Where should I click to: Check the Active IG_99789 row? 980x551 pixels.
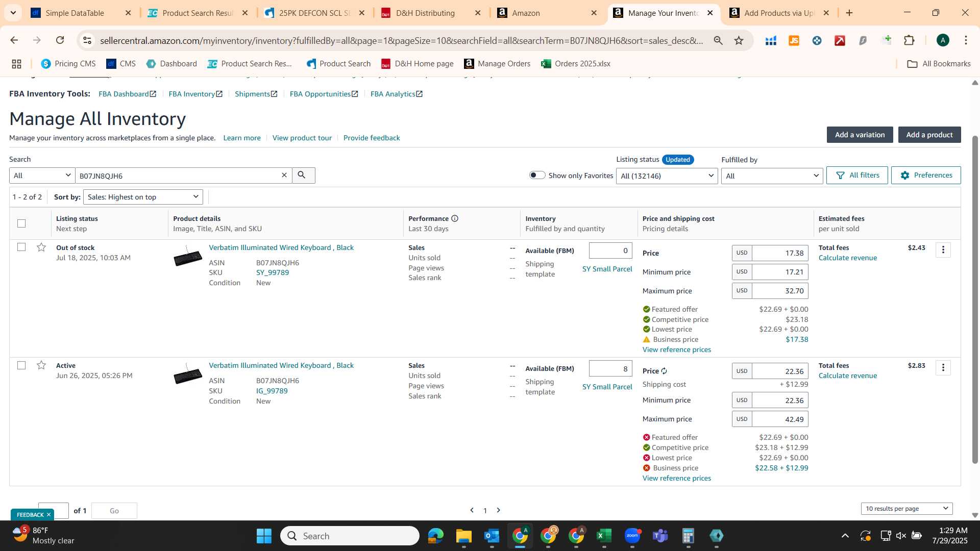(x=21, y=365)
